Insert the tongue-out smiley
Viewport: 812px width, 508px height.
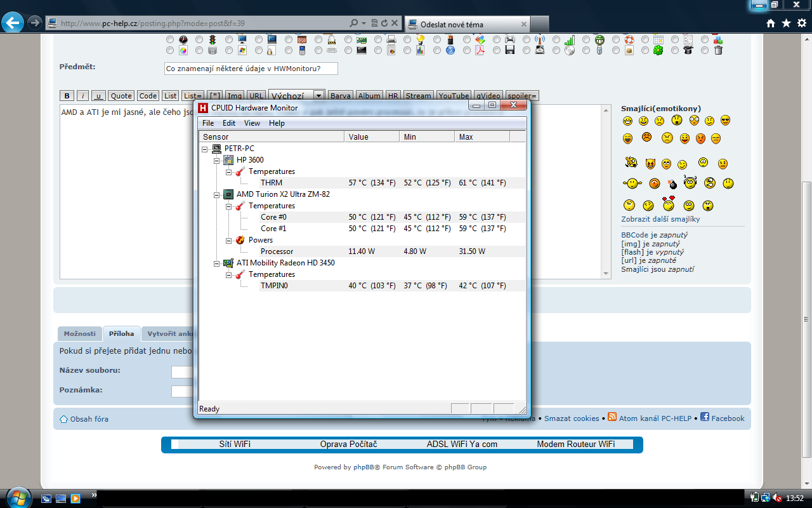coord(684,138)
